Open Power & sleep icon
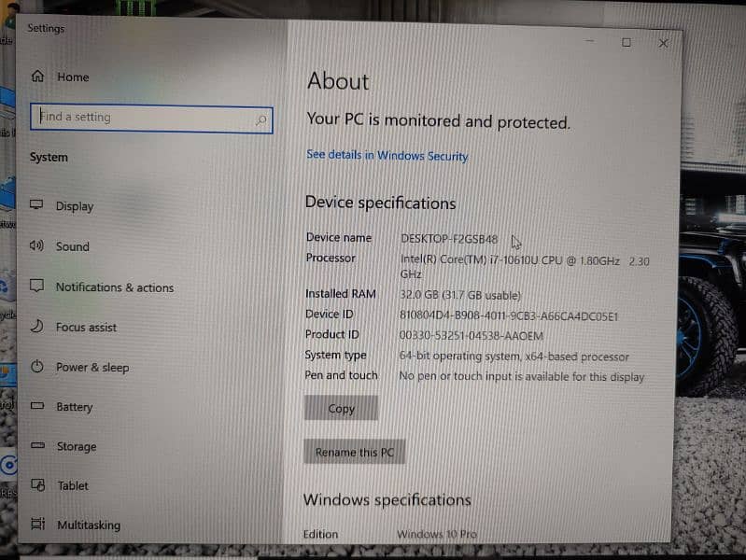 pyautogui.click(x=37, y=367)
